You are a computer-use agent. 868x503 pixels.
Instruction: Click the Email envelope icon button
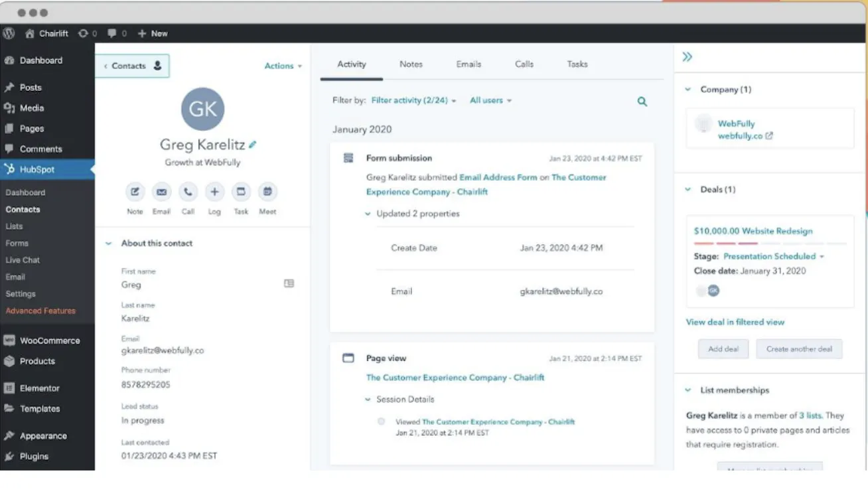coord(161,192)
